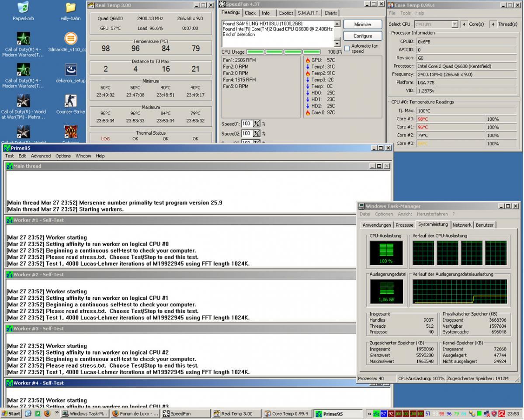
Task: Click the Real Temp title bar icon
Action: (x=91, y=5)
